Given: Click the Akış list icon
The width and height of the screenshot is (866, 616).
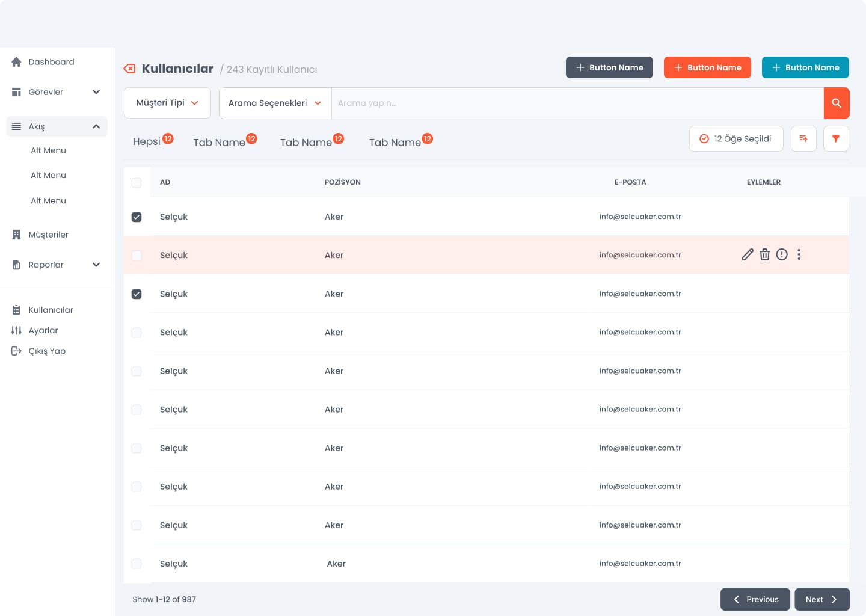Looking at the screenshot, I should pos(16,126).
